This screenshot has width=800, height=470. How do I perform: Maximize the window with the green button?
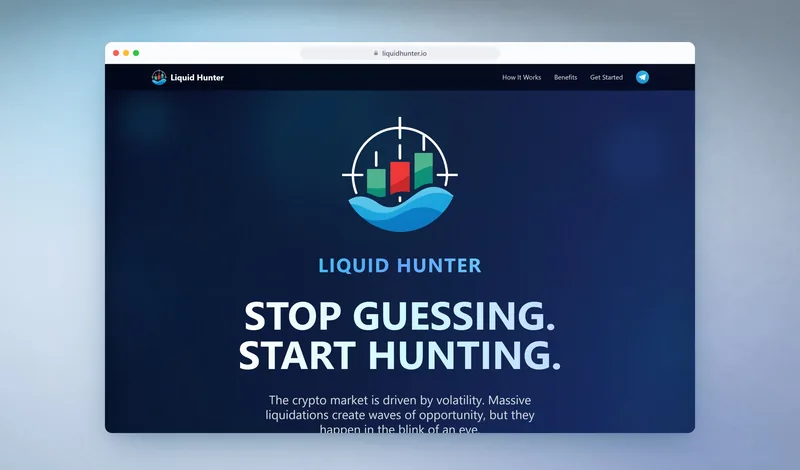click(136, 53)
